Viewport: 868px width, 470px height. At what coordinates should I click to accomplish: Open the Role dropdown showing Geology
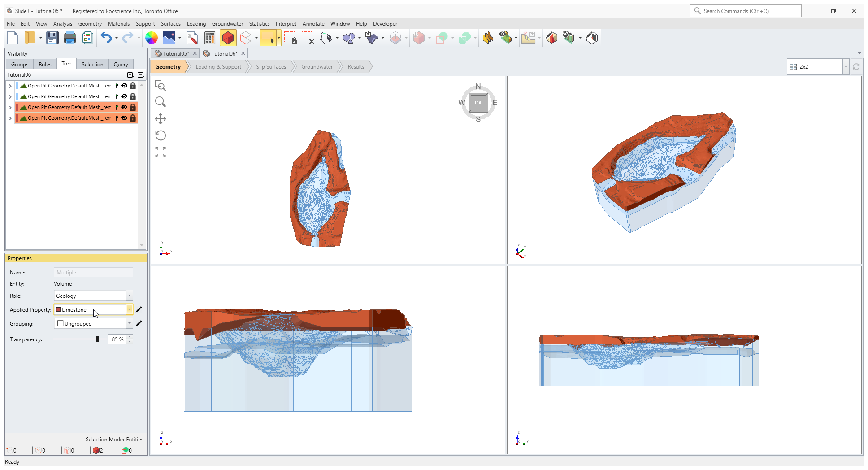(x=93, y=296)
